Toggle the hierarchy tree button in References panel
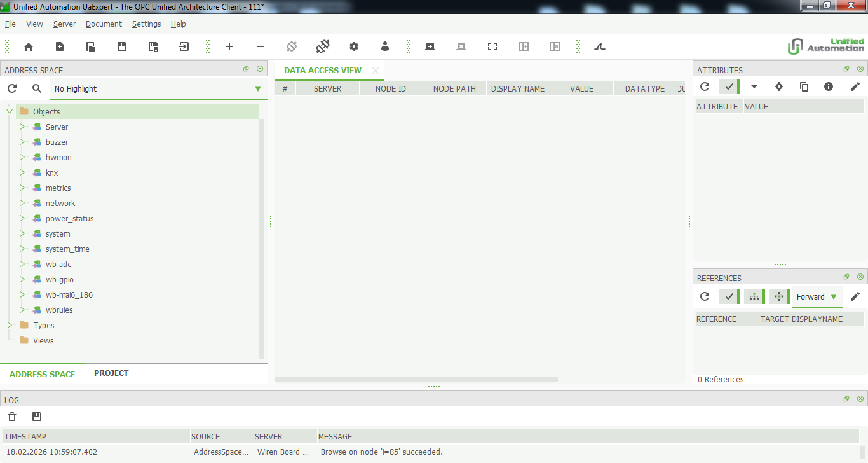This screenshot has height=463, width=868. click(754, 296)
